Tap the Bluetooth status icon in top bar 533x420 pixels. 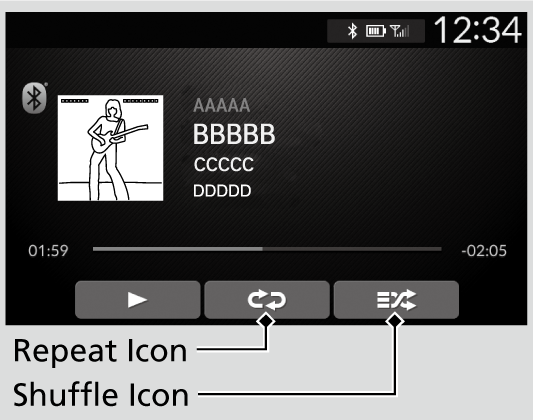click(353, 31)
